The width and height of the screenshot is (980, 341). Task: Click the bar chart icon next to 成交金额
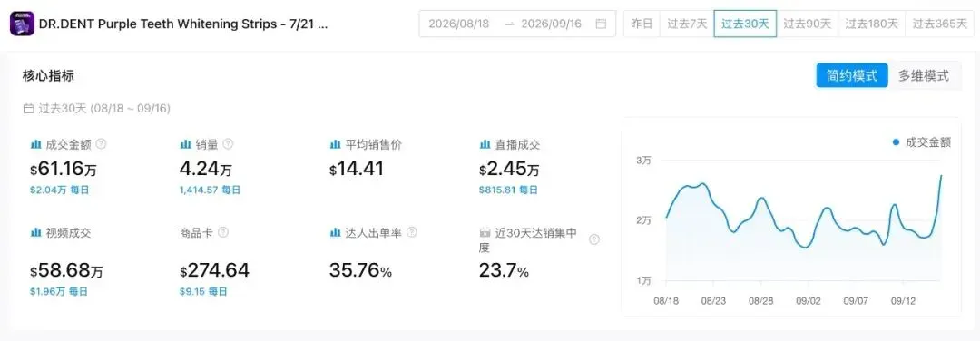(x=35, y=144)
